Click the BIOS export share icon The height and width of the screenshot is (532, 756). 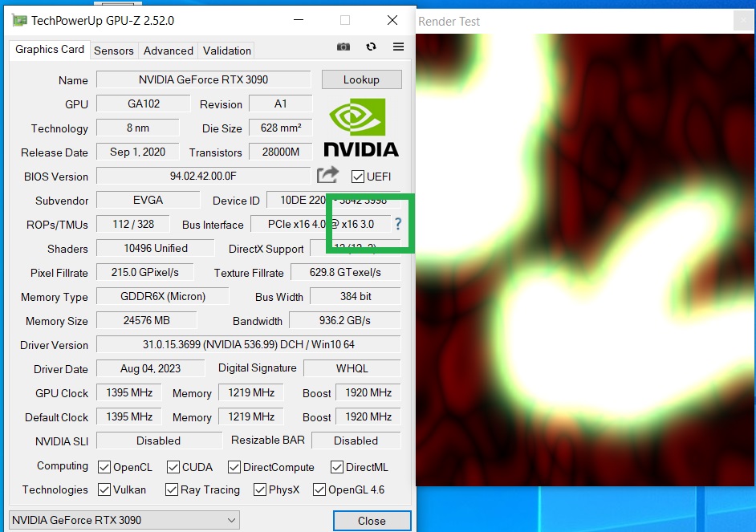(x=328, y=175)
